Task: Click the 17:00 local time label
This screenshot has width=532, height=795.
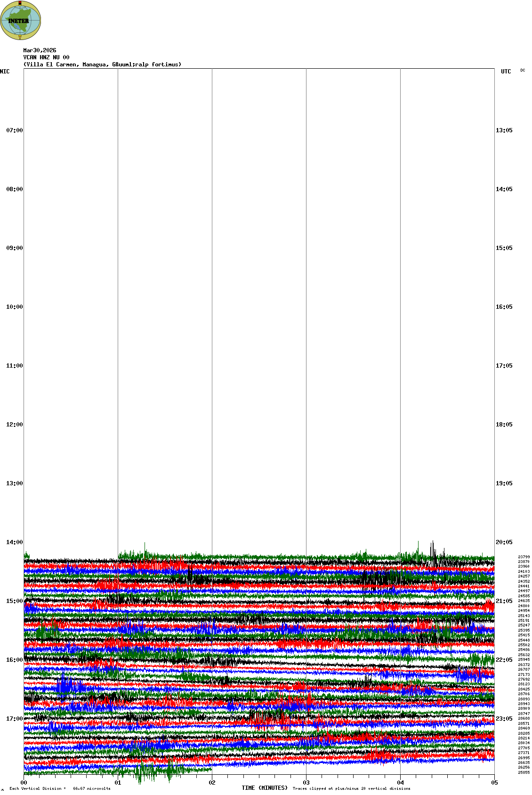Action: [14, 719]
